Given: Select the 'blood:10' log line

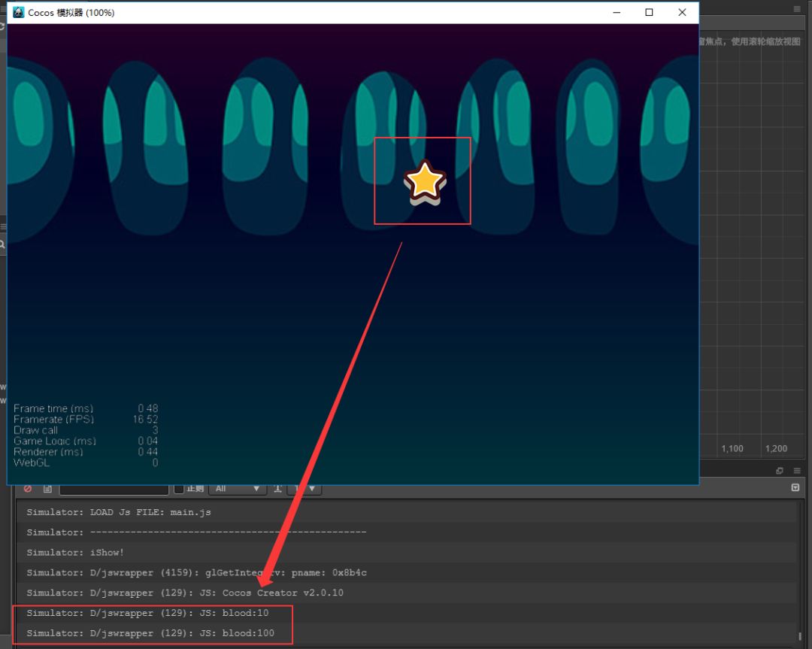Looking at the screenshot, I should (407, 613).
